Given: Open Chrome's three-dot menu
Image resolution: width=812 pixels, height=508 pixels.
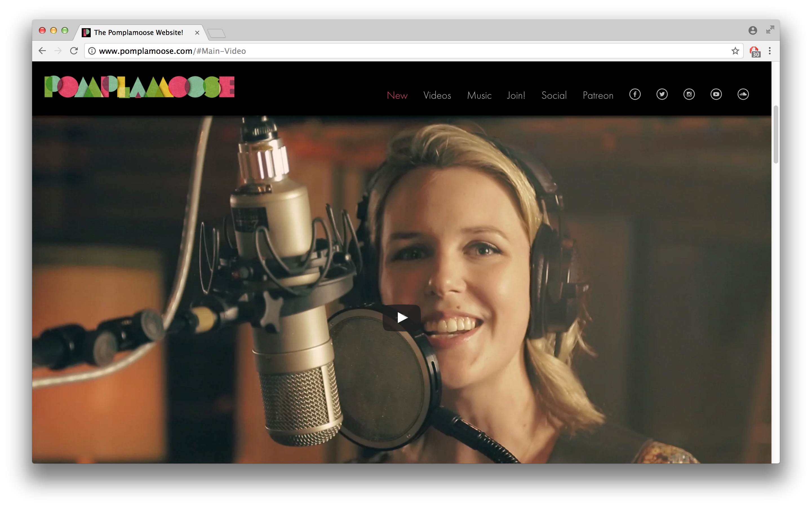Looking at the screenshot, I should (x=770, y=51).
